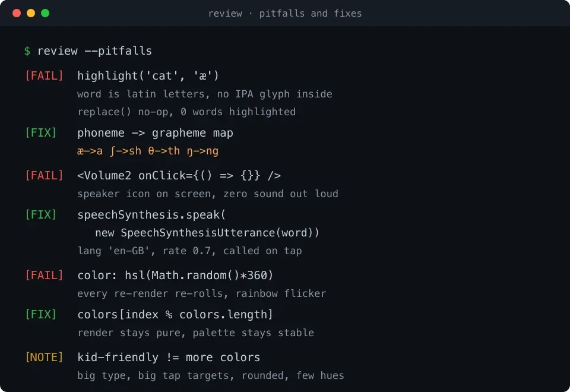
Task: Click the speechSynthesis.speak( line
Action: [x=151, y=214]
